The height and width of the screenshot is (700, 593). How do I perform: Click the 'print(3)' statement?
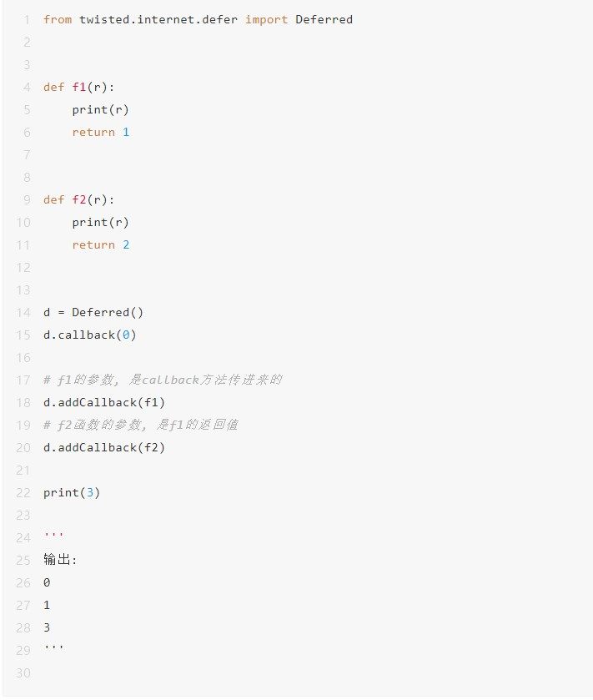click(72, 493)
